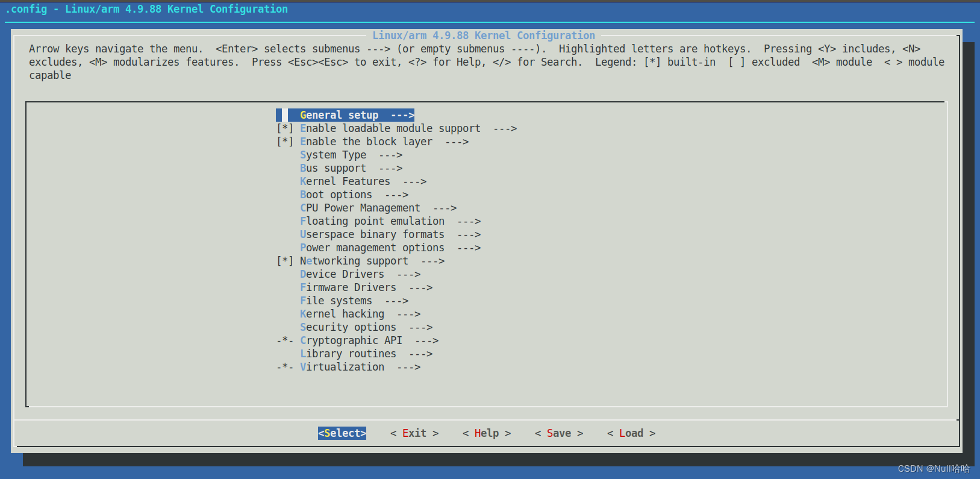Select the Virtualization entry text
Viewport: 980px width, 479px height.
pos(342,367)
